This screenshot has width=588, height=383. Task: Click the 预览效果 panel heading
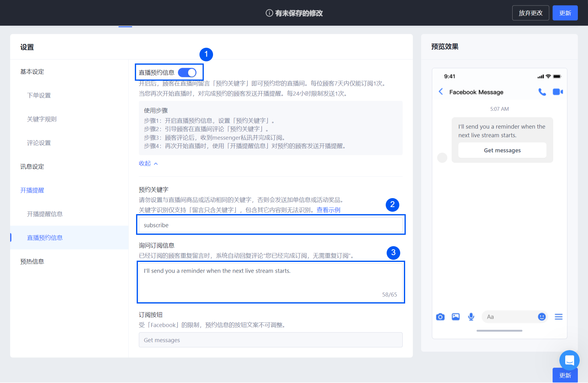[445, 47]
